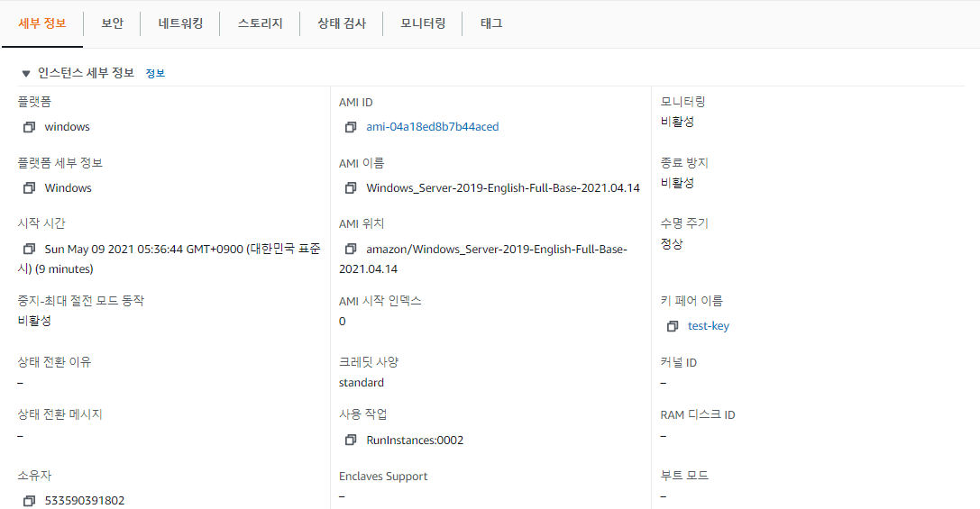Click the 종료 방지 label
This screenshot has width=980, height=509.
684,163
